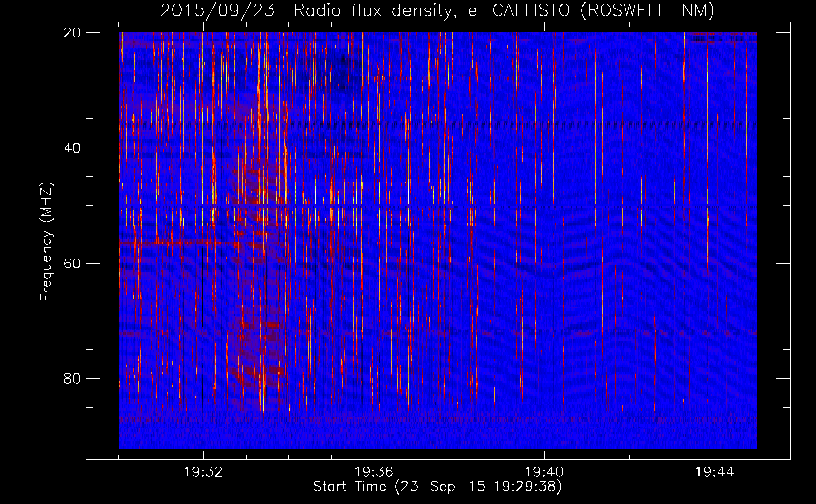Click the 19:44 time tick label
Screen dimensions: 816x504
[x=715, y=472]
